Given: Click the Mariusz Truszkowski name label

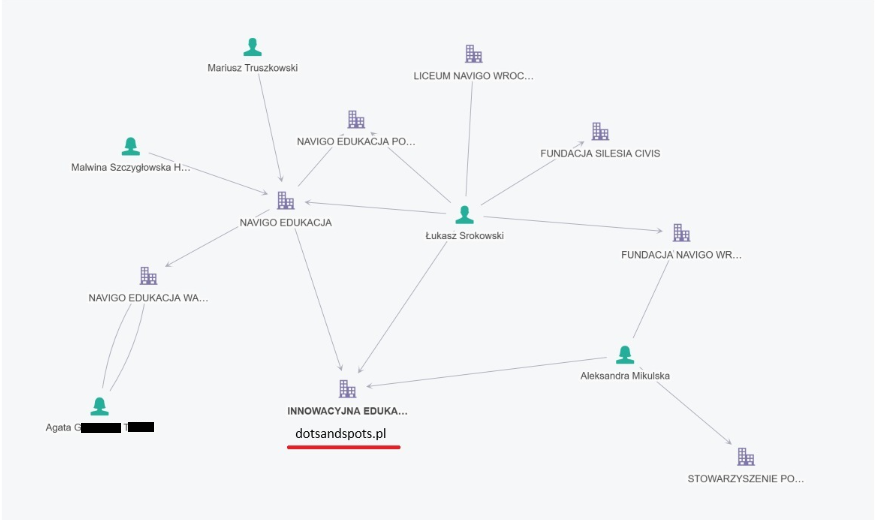Looking at the screenshot, I should [x=252, y=68].
